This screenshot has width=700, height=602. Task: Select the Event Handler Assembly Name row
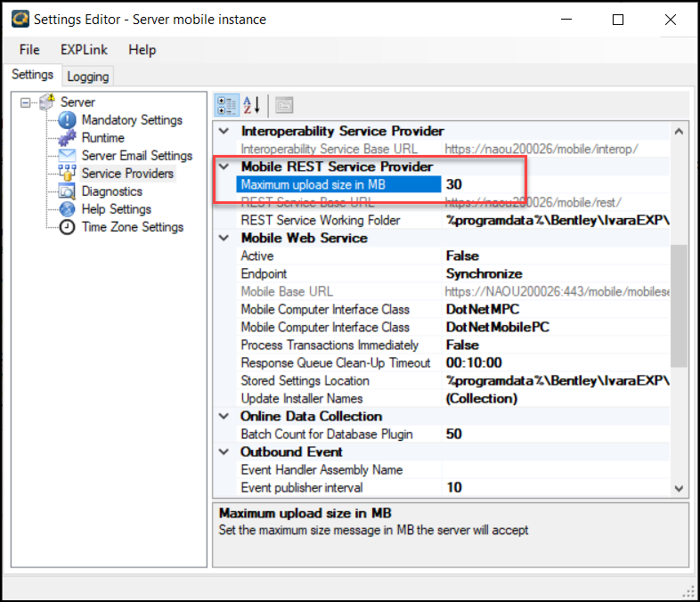(x=452, y=469)
